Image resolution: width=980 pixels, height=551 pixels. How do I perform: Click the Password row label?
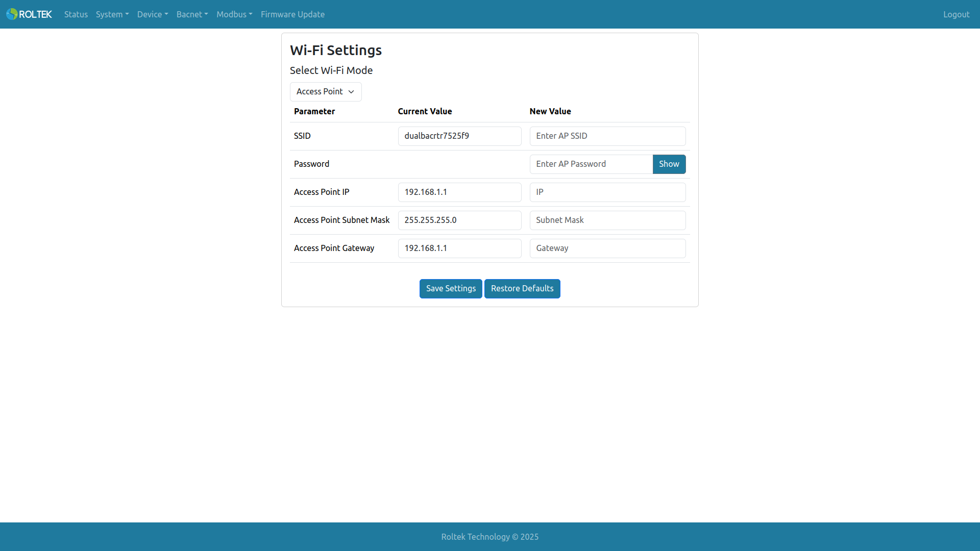pos(311,164)
